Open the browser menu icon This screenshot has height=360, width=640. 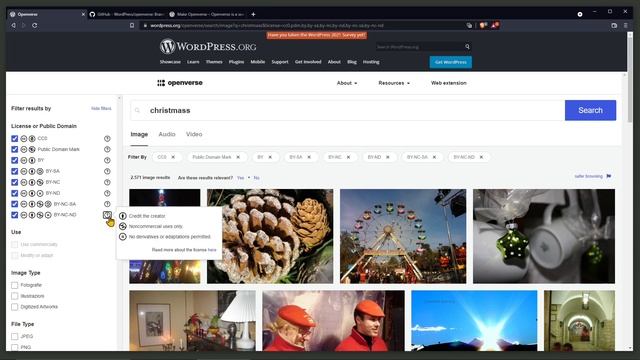click(x=625, y=25)
